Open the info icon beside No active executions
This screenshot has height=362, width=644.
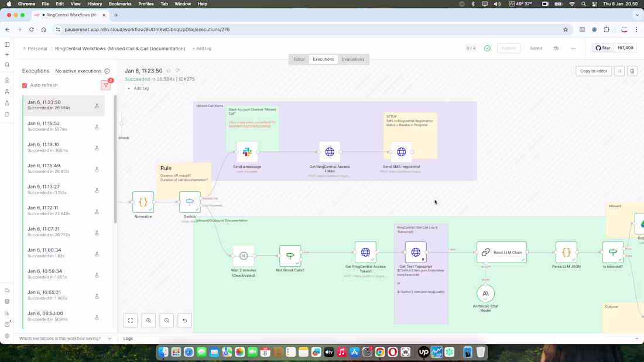pyautogui.click(x=107, y=71)
